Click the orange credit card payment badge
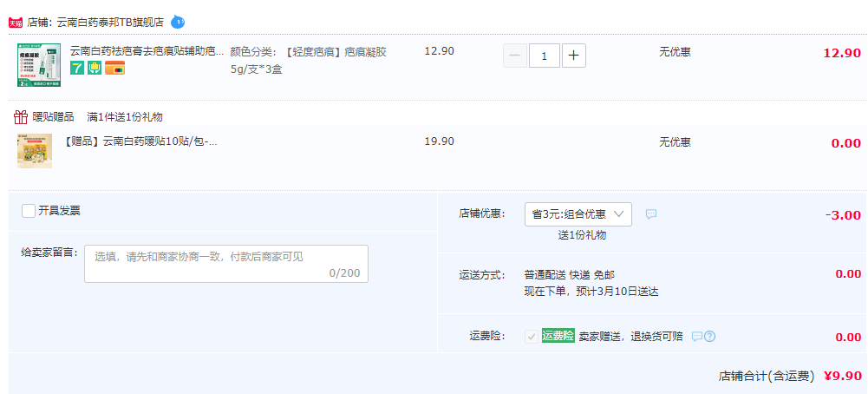868x394 pixels. coord(114,68)
